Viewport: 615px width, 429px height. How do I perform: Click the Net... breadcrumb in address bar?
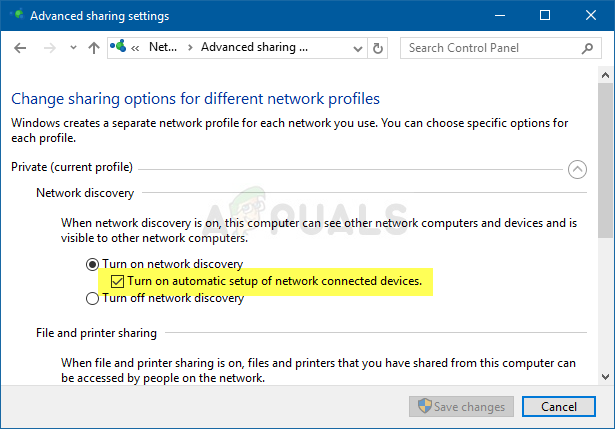click(x=163, y=47)
